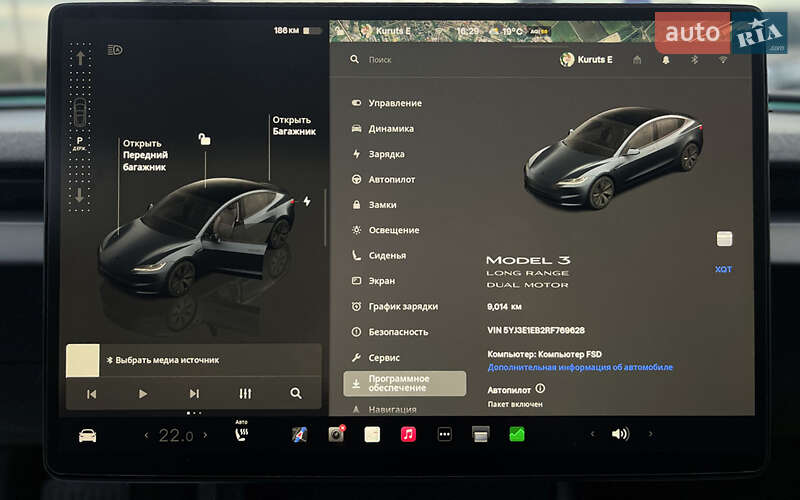Open the theater app icon in dock
The image size is (800, 500).
[481, 435]
